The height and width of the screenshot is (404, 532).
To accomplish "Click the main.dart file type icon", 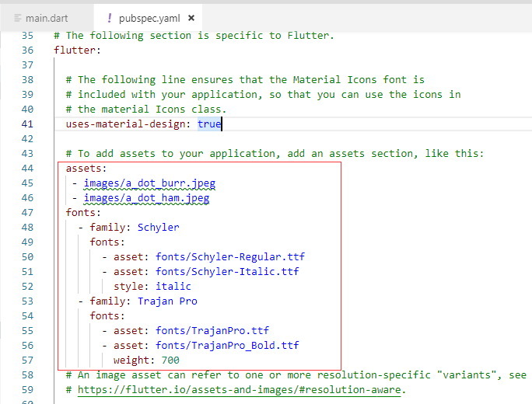I will click(x=18, y=19).
